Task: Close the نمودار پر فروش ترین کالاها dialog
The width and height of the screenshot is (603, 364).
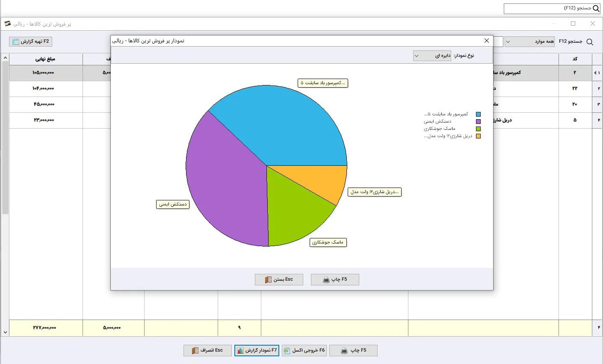Action: click(486, 41)
